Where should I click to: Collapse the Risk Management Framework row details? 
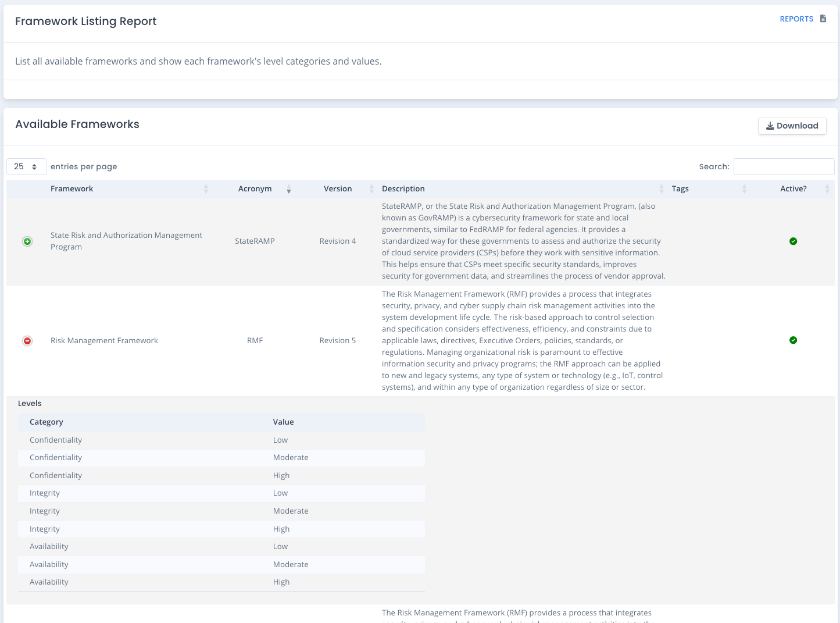point(27,340)
